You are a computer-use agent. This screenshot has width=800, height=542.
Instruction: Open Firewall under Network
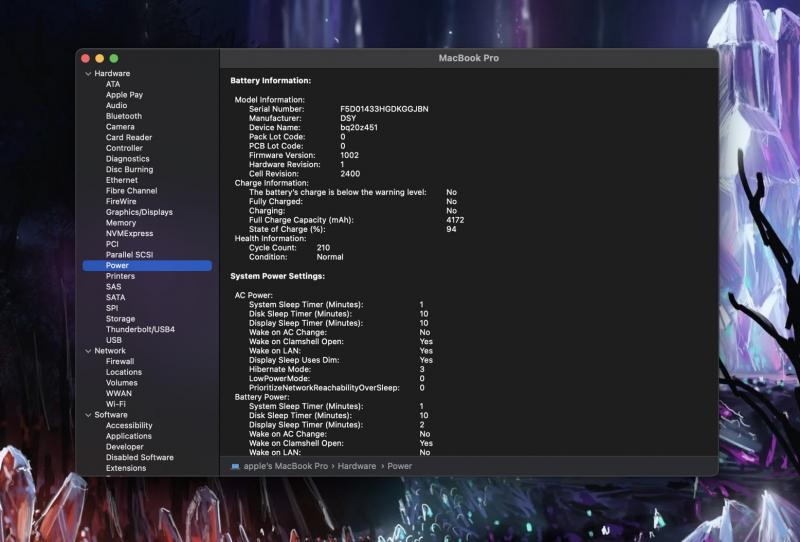pyautogui.click(x=120, y=362)
